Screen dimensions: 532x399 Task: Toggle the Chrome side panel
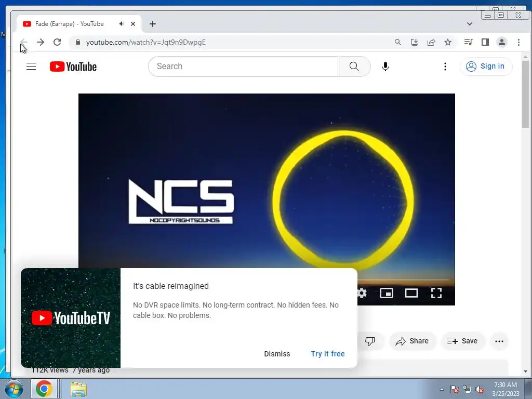(x=485, y=42)
